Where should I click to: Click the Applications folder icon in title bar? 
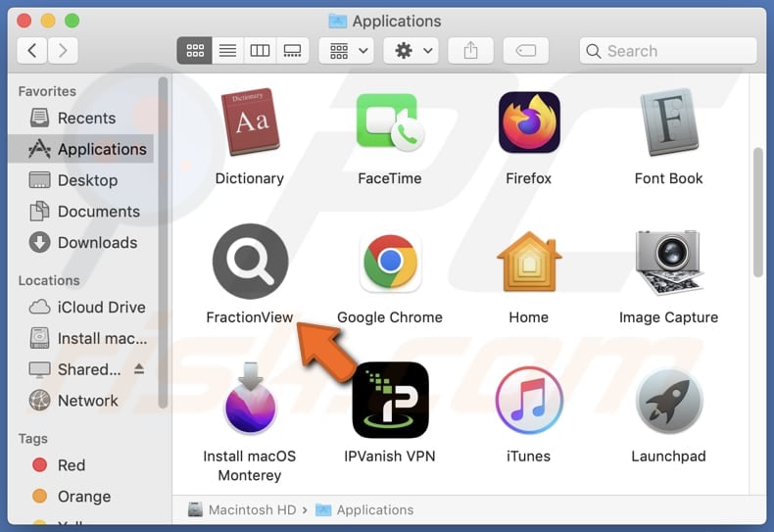338,21
